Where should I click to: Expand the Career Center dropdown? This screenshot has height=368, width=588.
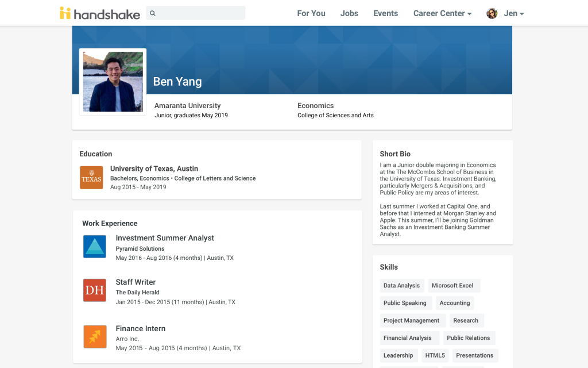coord(442,13)
